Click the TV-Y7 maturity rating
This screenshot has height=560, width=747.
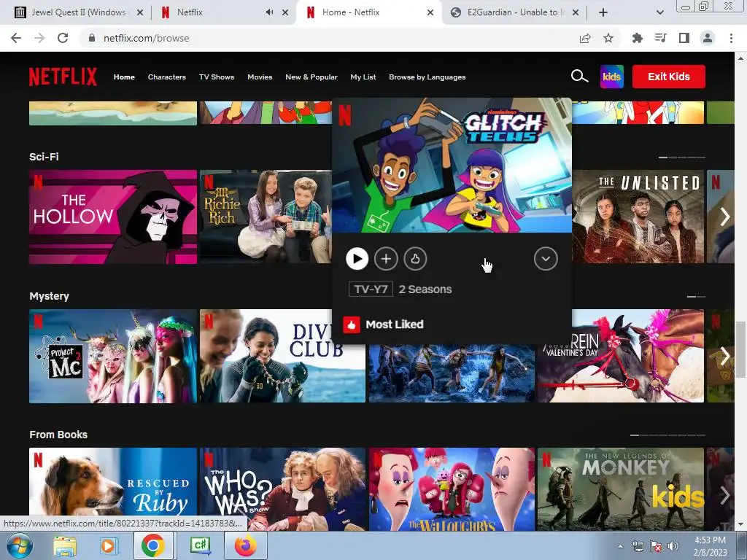click(371, 289)
